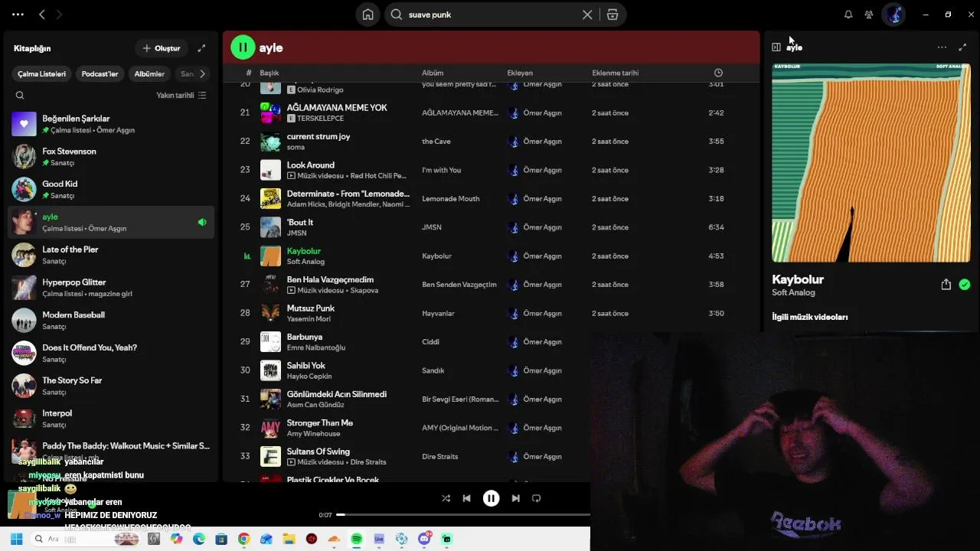Go back with the left arrow
Viewport: 980px width, 551px height.
click(42, 15)
